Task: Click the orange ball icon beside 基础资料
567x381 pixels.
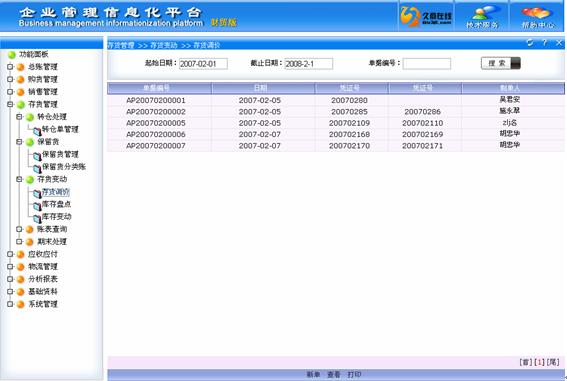Action: (x=21, y=292)
